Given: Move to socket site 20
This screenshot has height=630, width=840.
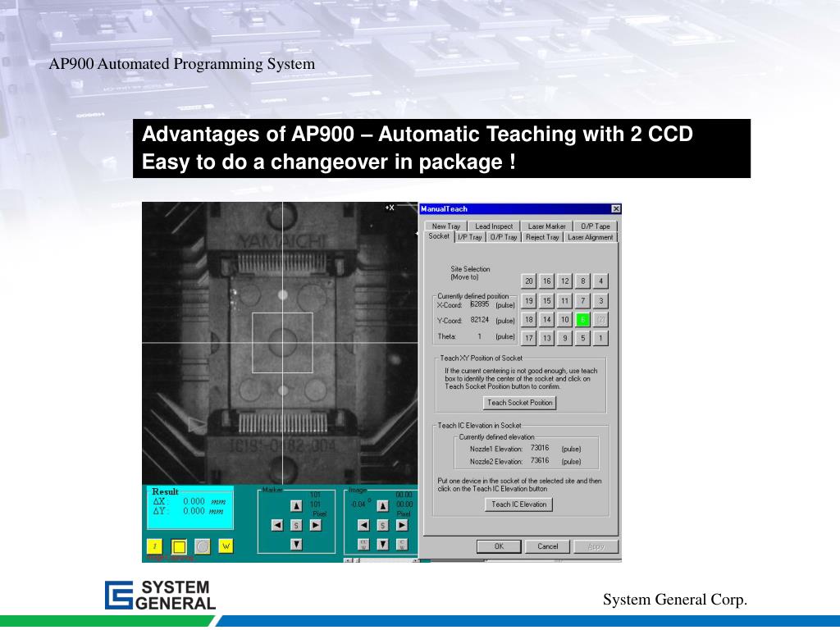Looking at the screenshot, I should coord(529,281).
